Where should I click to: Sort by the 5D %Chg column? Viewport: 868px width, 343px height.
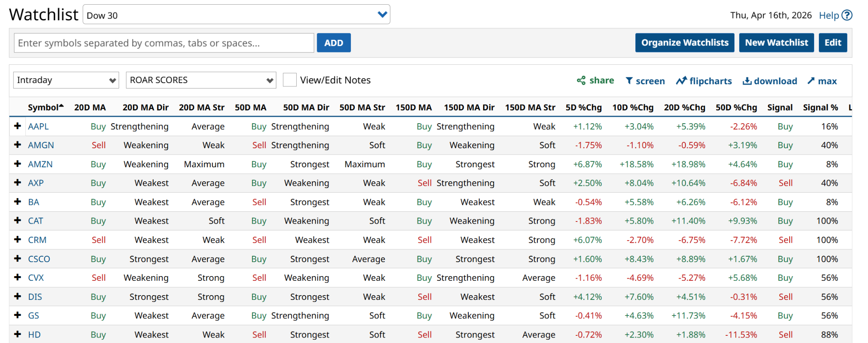point(583,108)
